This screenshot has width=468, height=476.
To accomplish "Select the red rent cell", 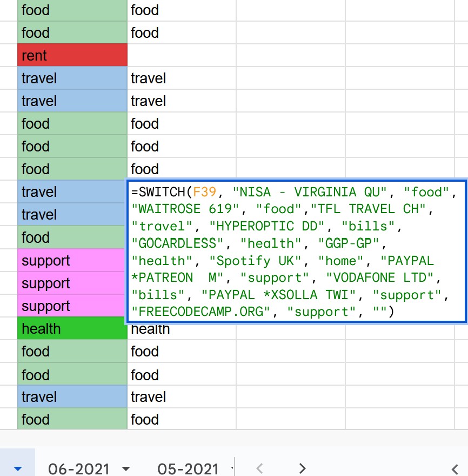I will tap(72, 55).
